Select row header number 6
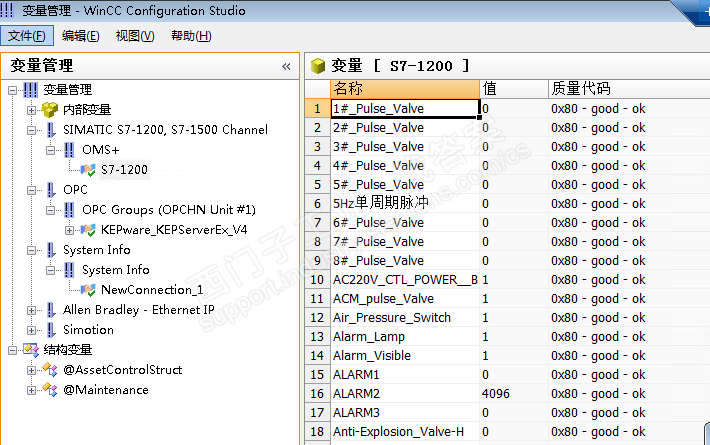 (317, 204)
